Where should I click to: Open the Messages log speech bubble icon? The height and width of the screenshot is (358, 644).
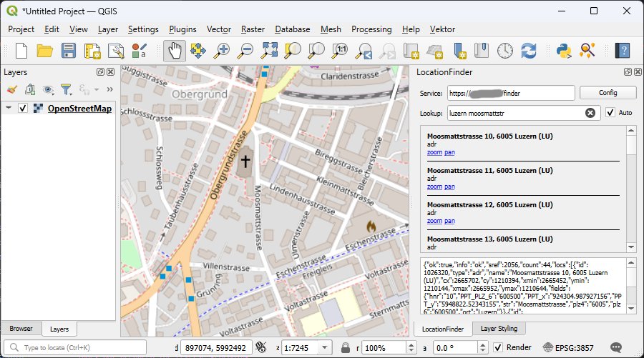click(x=616, y=348)
